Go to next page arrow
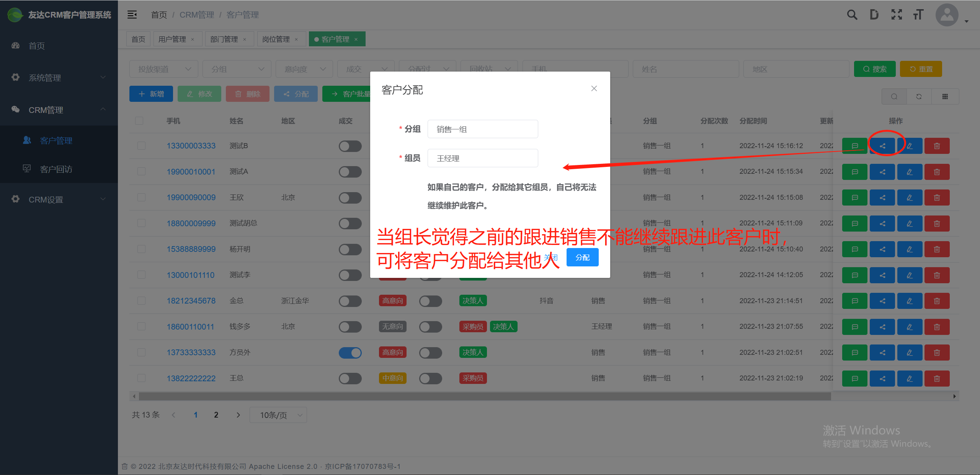The height and width of the screenshot is (475, 980). pos(238,415)
